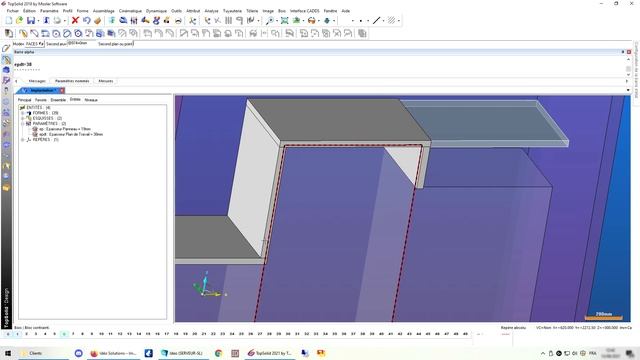Viewport: 640px width, 360px height.
Task: Switch to the Ensemble tab
Action: 58,100
